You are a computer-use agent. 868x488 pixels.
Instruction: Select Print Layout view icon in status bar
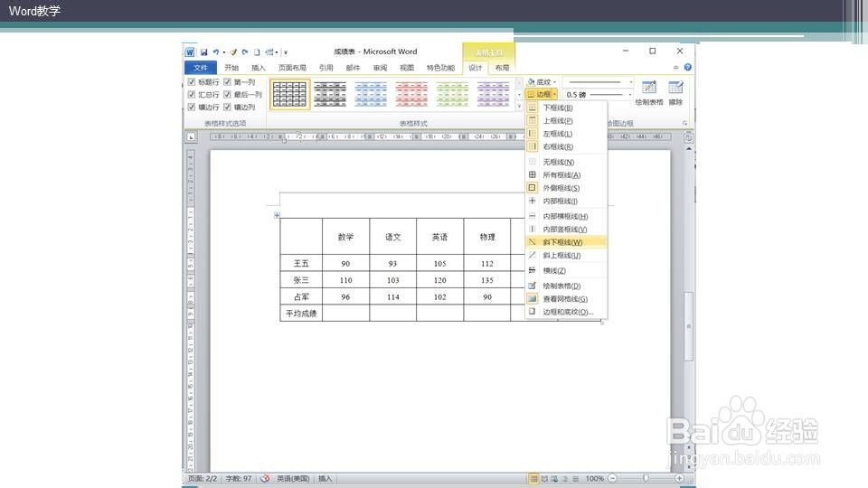533,479
